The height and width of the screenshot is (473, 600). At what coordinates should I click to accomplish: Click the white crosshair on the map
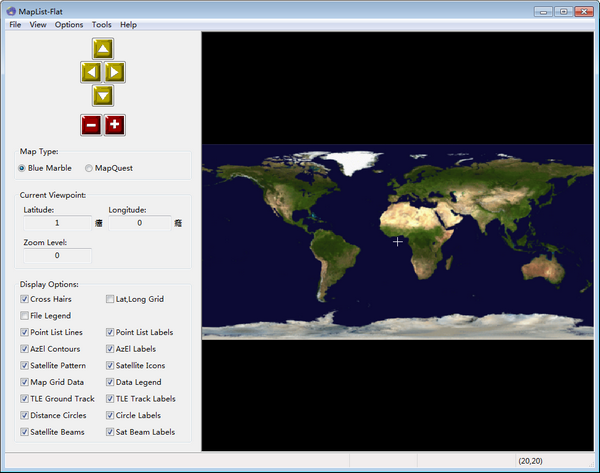coord(398,241)
